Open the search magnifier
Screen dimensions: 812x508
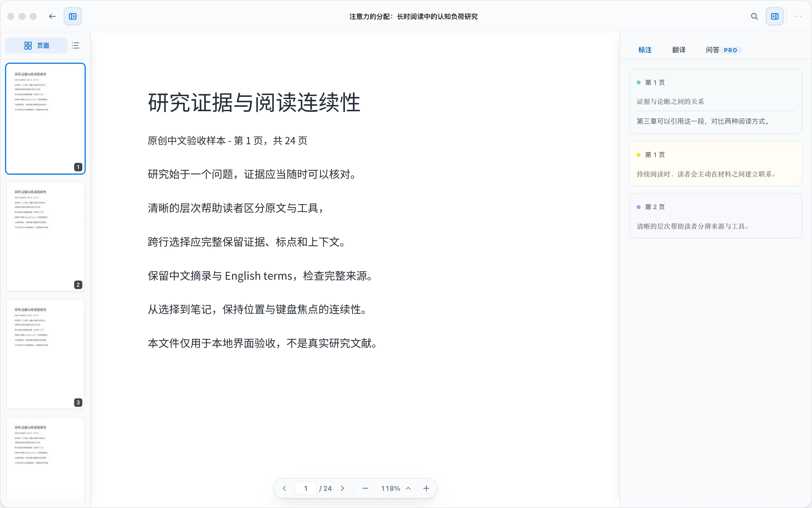(754, 16)
